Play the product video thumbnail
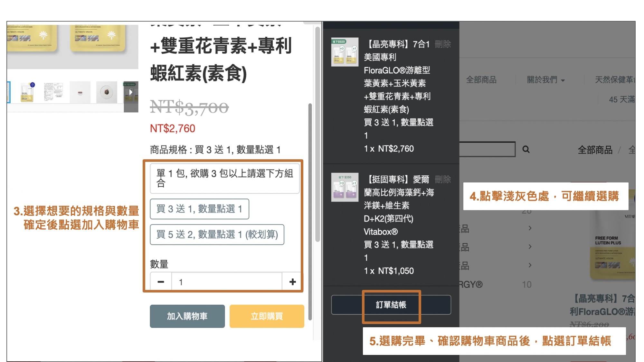This screenshot has width=644, height=362. point(131,92)
